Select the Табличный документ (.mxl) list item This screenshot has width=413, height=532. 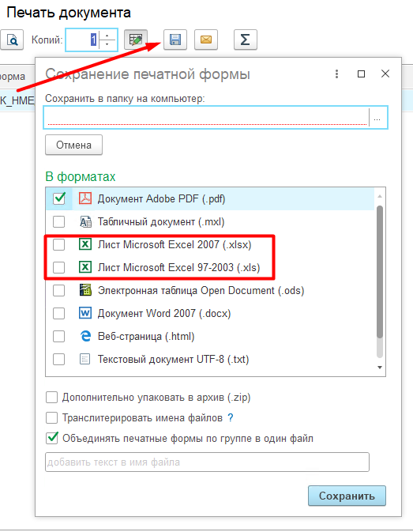pos(210,222)
